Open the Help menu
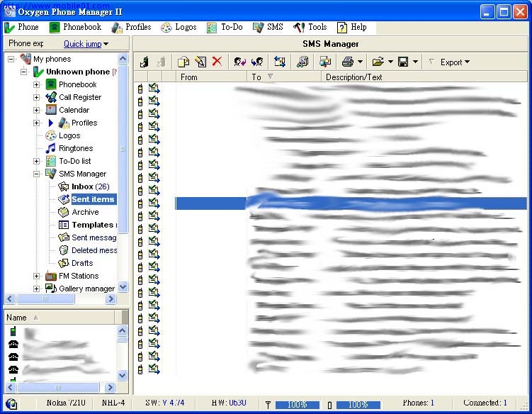The height and width of the screenshot is (414, 532). [x=352, y=27]
